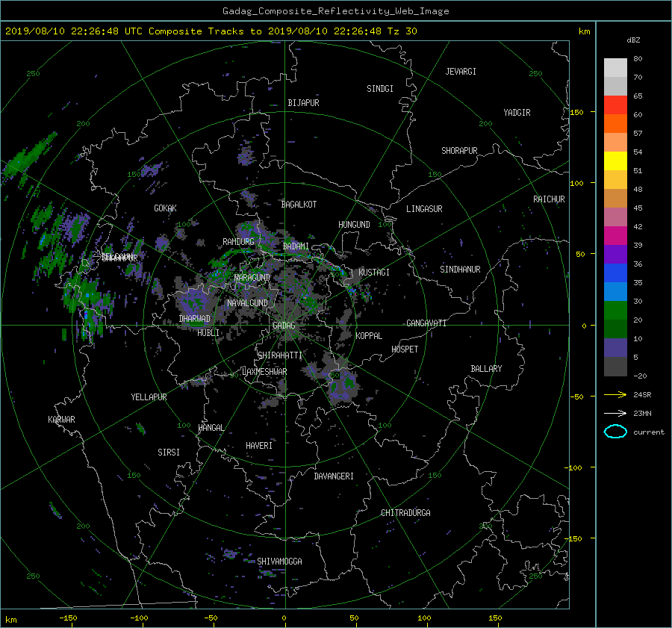Click the '-20' value in dBZ legend
The image size is (672, 628).
pos(640,376)
